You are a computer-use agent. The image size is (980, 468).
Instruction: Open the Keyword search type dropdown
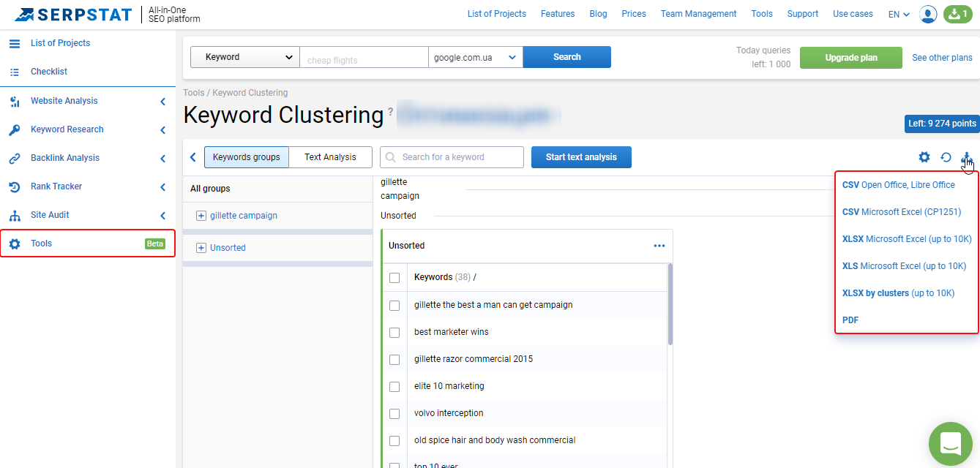tap(244, 57)
